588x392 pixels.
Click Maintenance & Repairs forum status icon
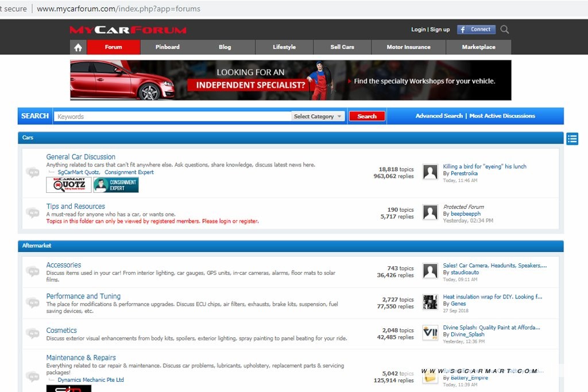[x=33, y=377]
